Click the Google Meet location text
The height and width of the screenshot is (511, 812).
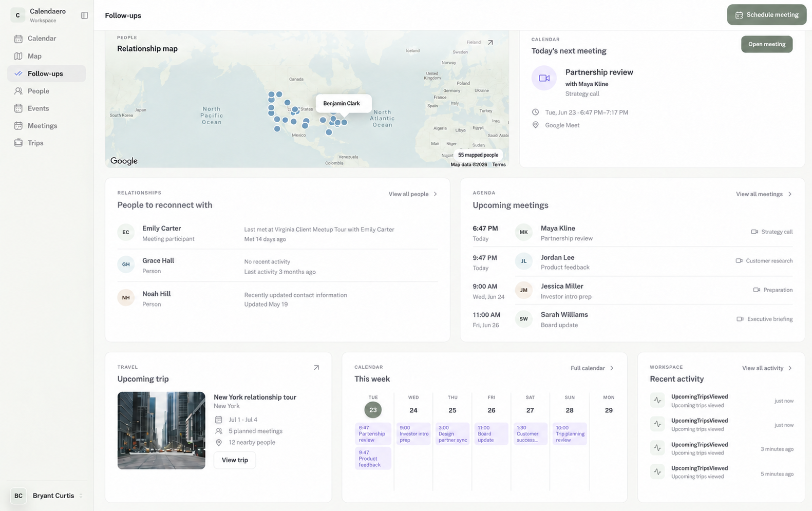tap(562, 125)
